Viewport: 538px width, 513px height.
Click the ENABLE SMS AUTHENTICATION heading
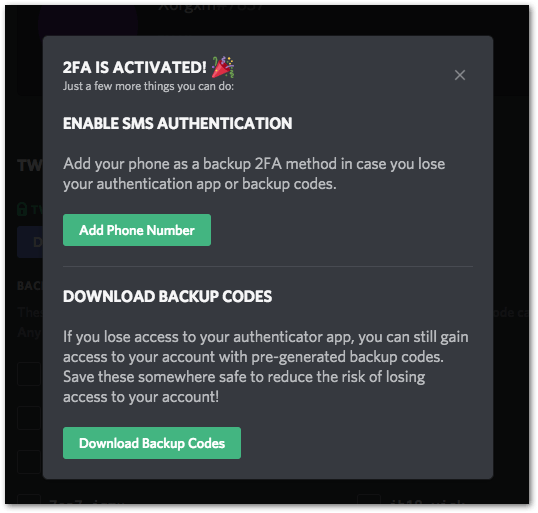click(177, 124)
